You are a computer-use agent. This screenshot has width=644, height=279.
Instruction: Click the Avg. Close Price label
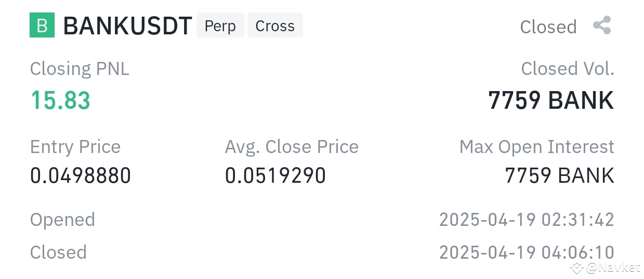point(292,147)
